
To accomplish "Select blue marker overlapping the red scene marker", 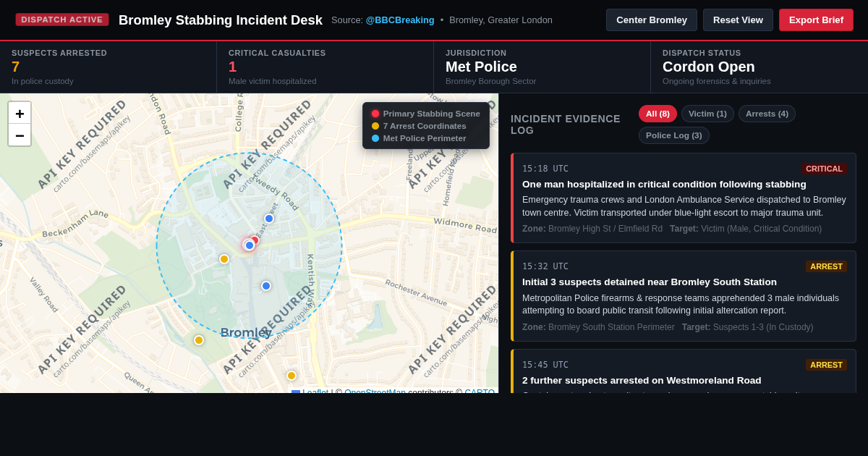I will point(250,245).
